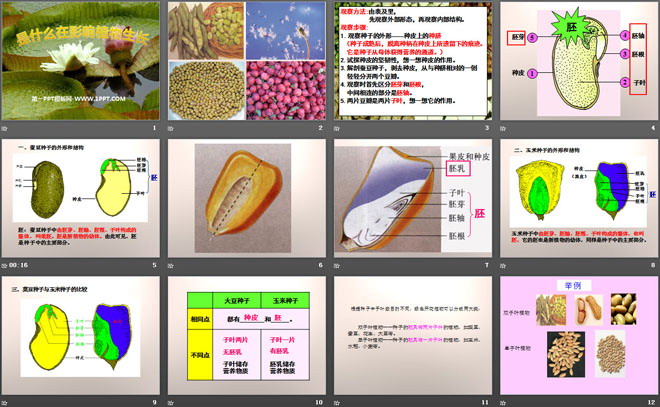Select the water lily title slide 1
The width and height of the screenshot is (660, 407).
click(81, 61)
